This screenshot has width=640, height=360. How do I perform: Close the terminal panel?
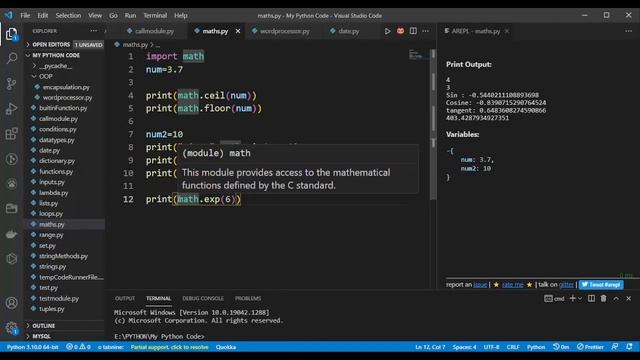pos(629,298)
